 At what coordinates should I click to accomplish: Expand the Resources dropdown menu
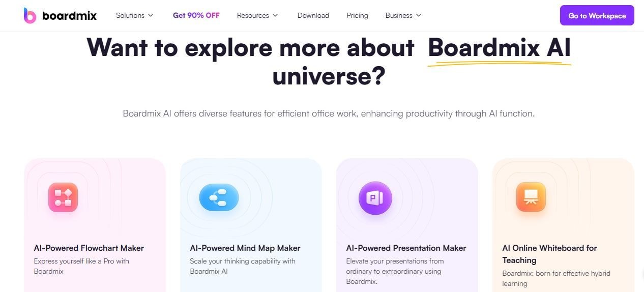click(257, 15)
